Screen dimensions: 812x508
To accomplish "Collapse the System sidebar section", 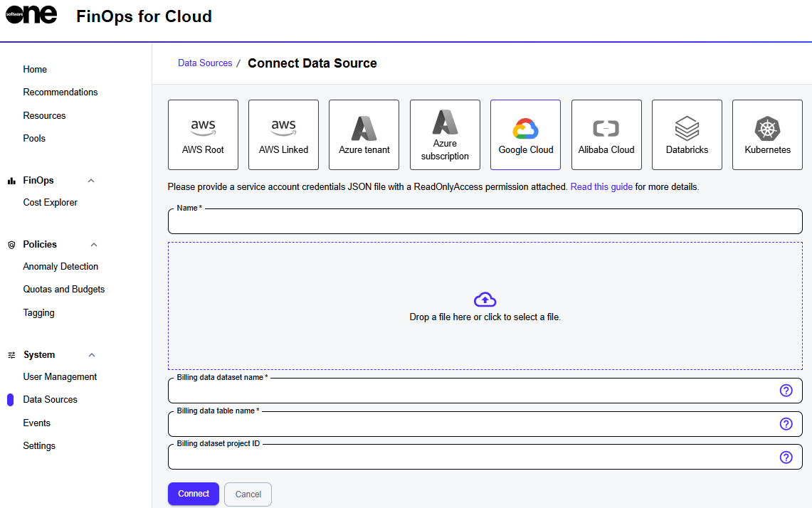I will point(91,355).
